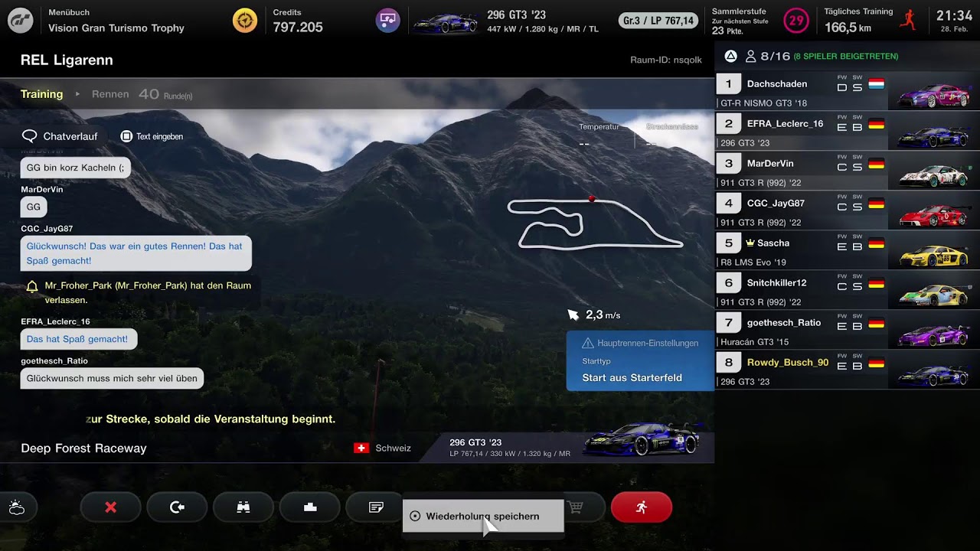This screenshot has width=980, height=551.
Task: Click Start aus Starterfeld setting
Action: coord(632,377)
